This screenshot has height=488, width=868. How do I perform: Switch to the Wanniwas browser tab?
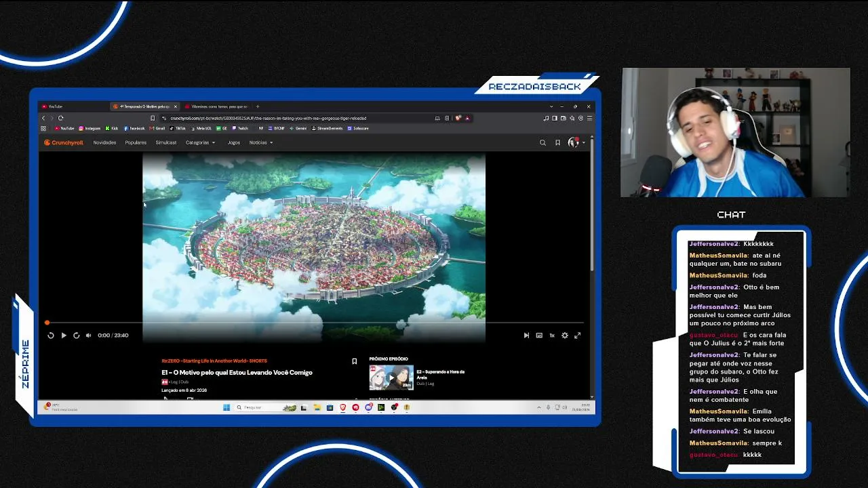point(217,106)
